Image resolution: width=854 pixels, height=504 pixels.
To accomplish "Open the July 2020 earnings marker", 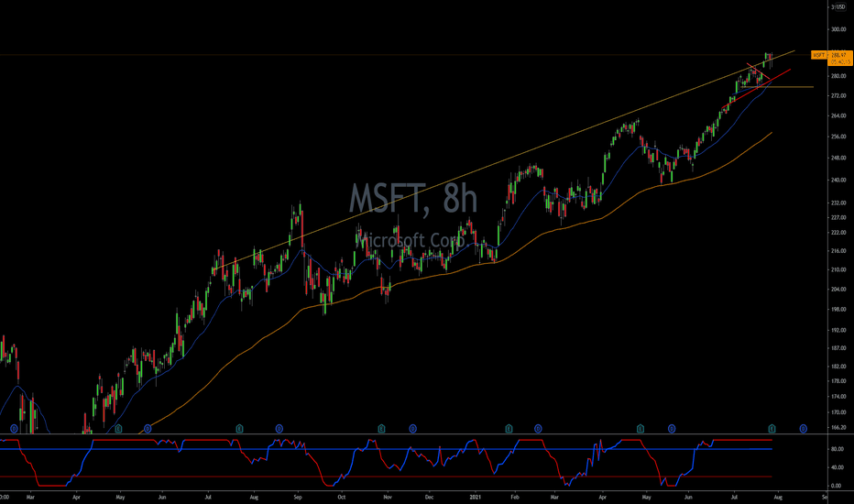I will click(239, 429).
